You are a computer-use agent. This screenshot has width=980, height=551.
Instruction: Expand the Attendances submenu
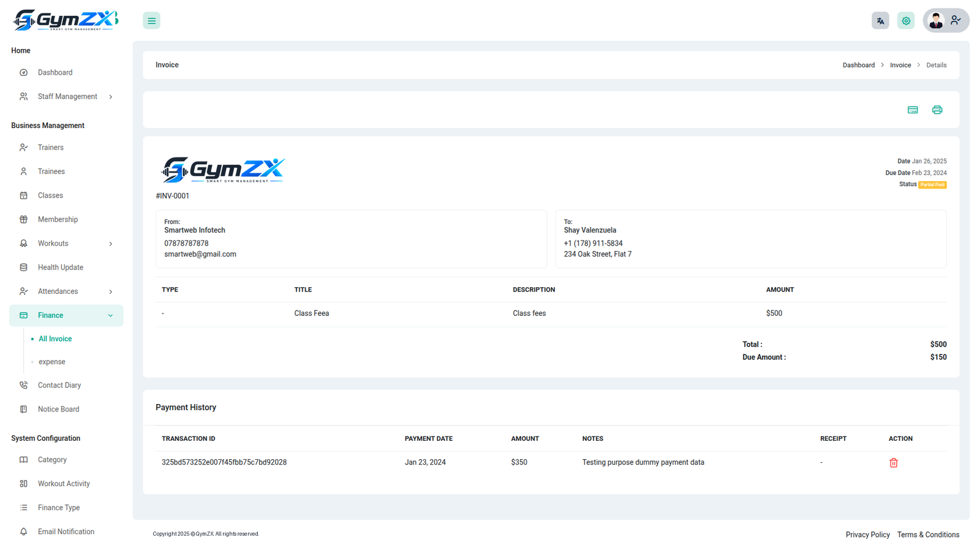(x=66, y=291)
